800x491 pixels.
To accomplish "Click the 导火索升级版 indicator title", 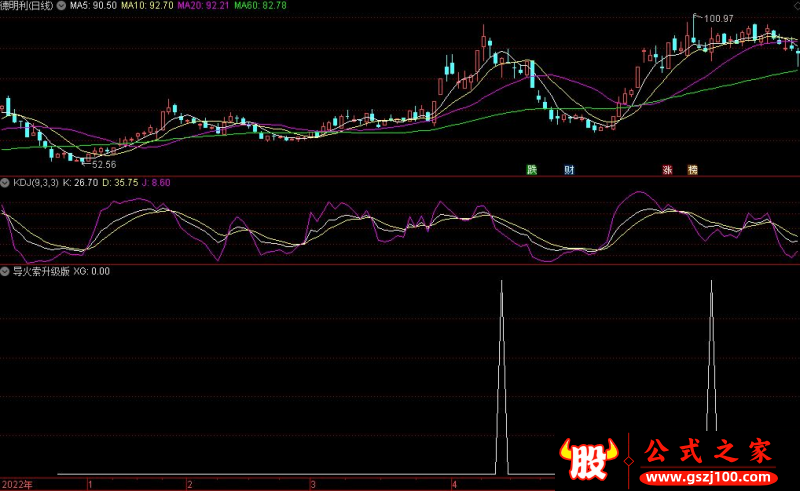I will tap(39, 271).
